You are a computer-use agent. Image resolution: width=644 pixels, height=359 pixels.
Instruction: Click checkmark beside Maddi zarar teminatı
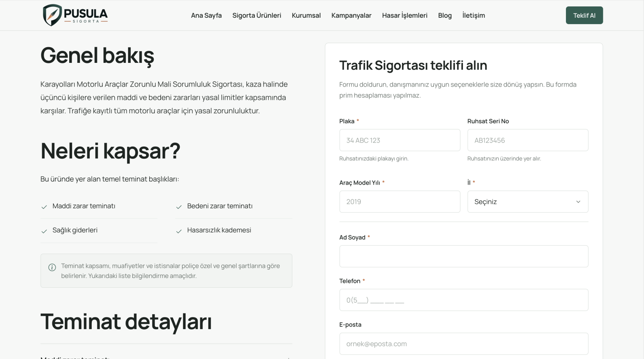tap(44, 207)
